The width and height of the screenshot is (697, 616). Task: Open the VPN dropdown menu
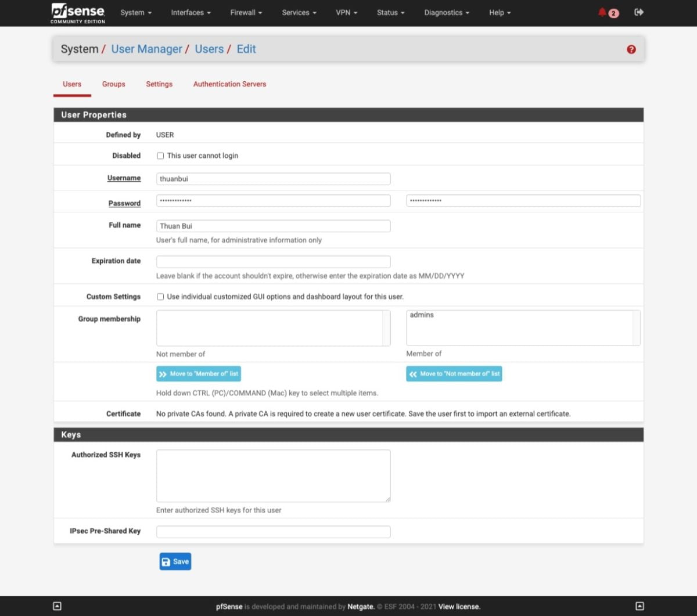(x=346, y=12)
